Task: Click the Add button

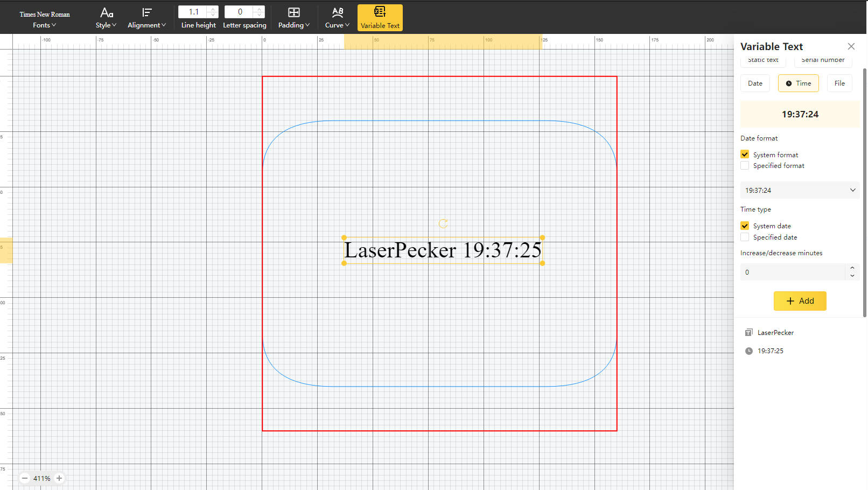Action: click(800, 301)
